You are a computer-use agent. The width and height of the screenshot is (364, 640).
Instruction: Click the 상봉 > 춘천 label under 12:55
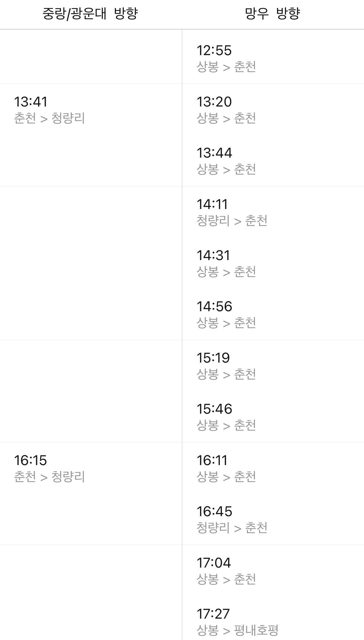tap(227, 67)
